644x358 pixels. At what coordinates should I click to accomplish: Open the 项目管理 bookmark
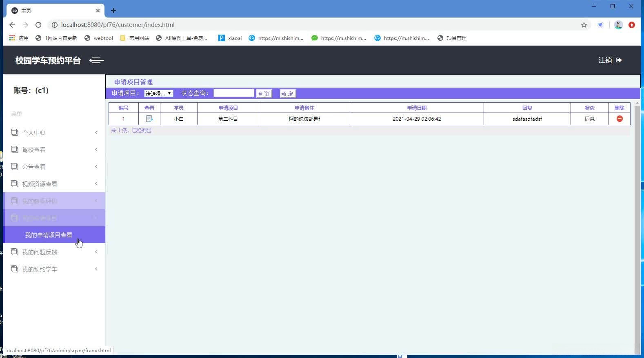452,38
